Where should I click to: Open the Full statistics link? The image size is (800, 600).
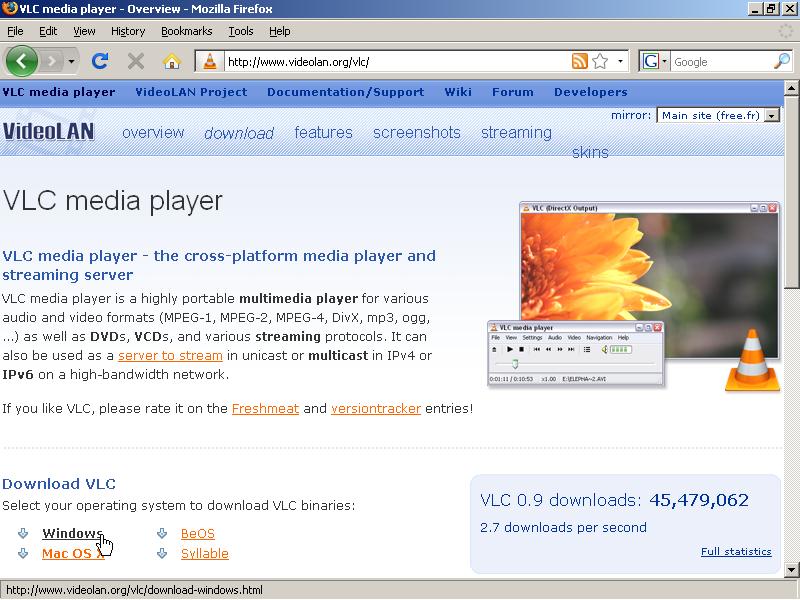click(x=738, y=551)
